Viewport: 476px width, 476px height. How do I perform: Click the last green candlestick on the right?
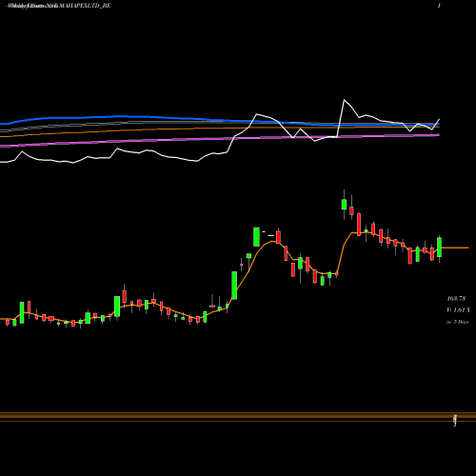tap(439, 248)
